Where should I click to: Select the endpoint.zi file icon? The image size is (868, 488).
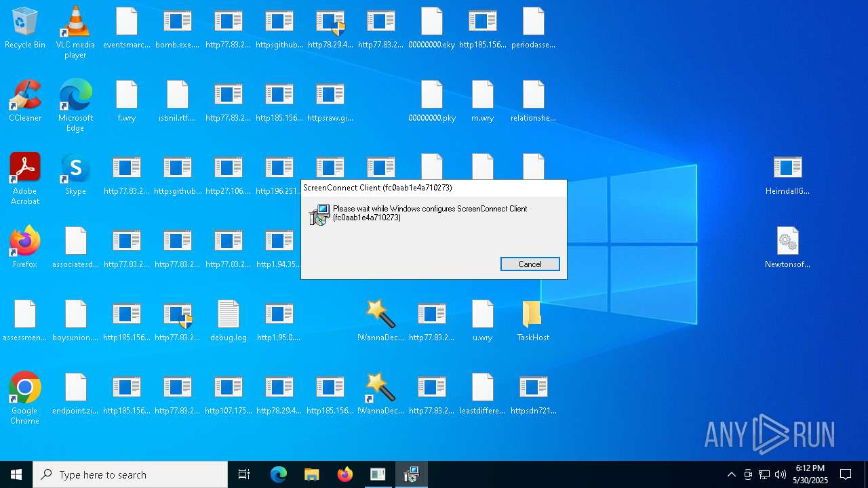(75, 394)
